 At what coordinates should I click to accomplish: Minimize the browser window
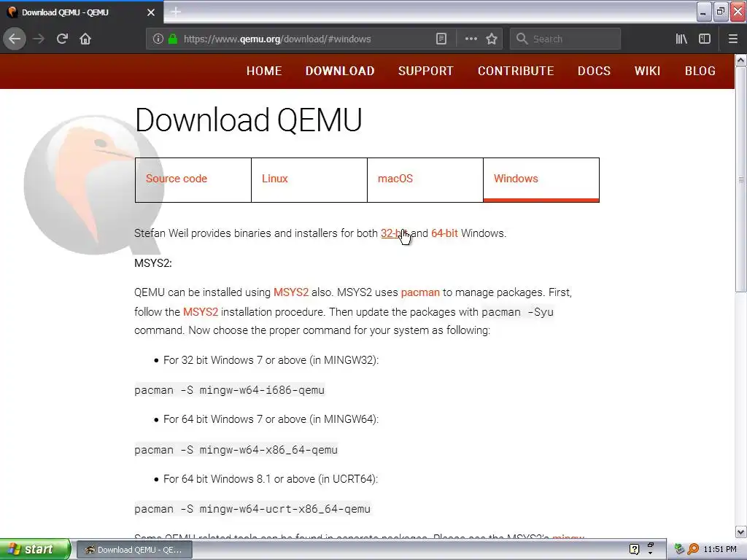[x=704, y=12]
